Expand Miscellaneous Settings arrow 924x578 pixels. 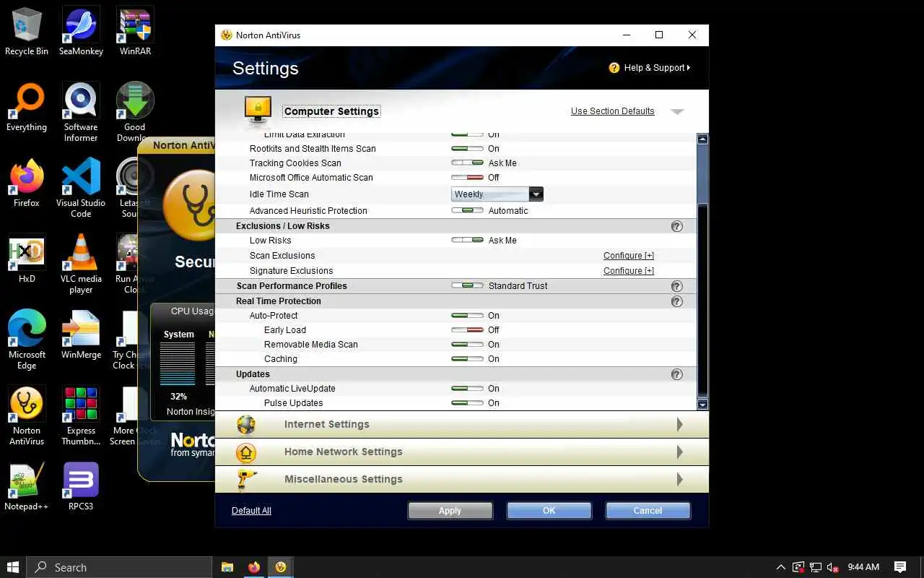coord(679,480)
